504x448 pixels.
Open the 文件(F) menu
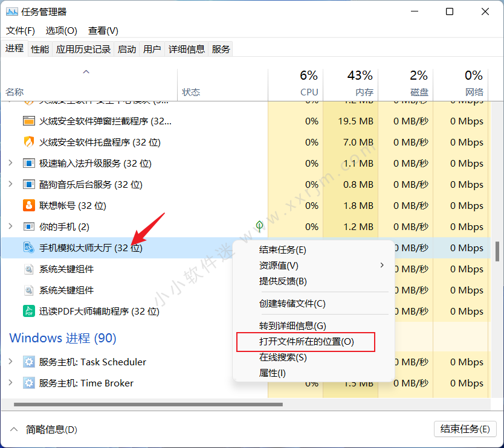tap(21, 31)
